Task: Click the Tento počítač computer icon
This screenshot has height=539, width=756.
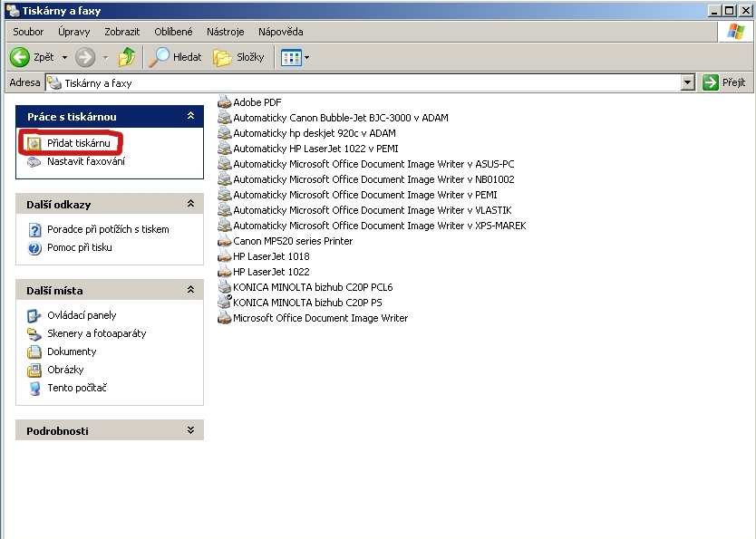Action: (34, 389)
